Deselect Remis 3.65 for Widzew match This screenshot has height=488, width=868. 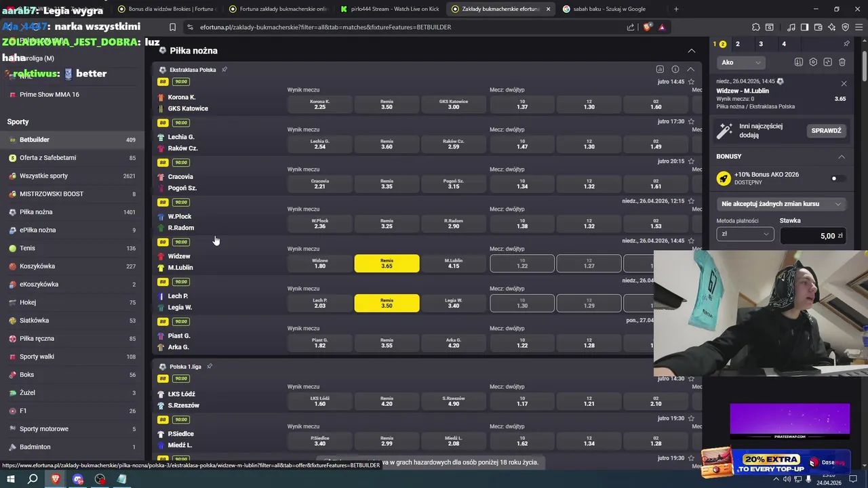pos(387,263)
